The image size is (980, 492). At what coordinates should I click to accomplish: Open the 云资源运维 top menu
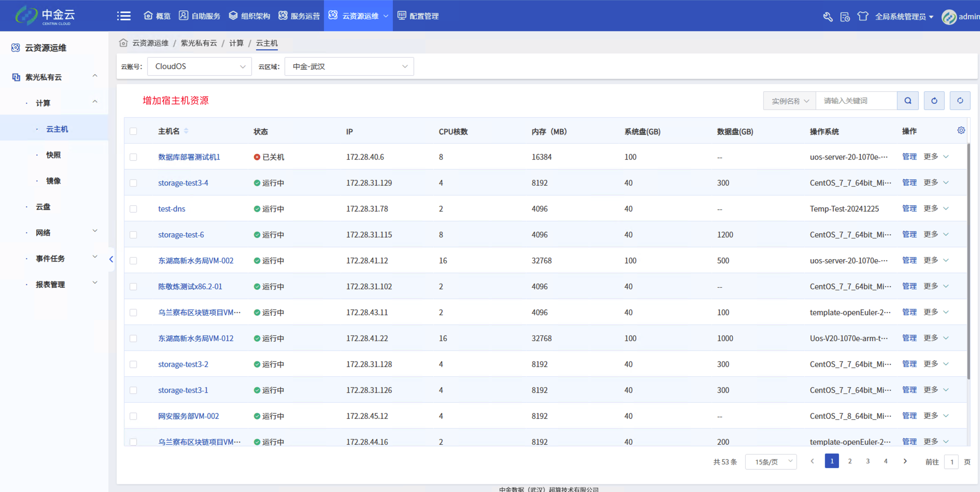(358, 16)
